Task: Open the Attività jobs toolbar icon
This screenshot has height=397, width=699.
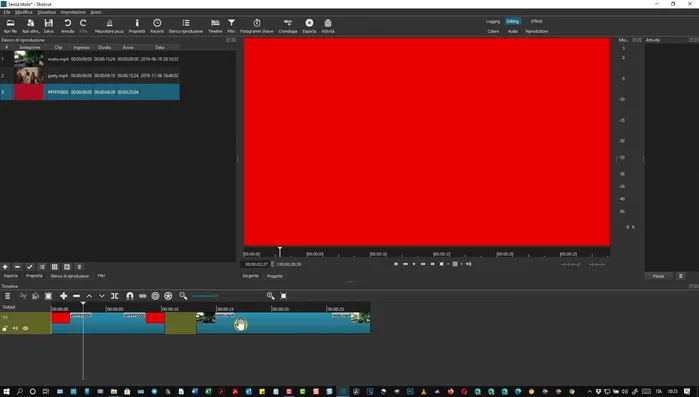Action: click(328, 26)
